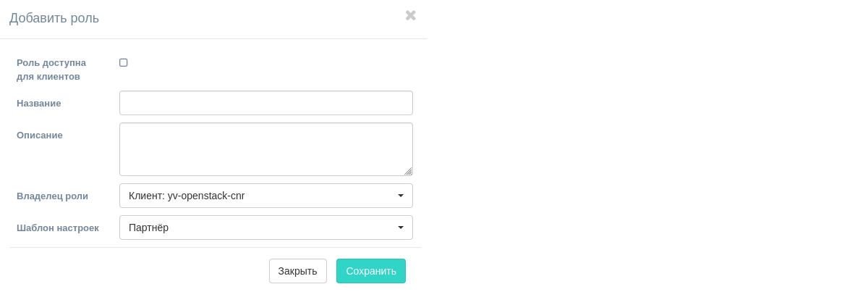This screenshot has width=868, height=292.
Task: Click the Название field label
Action: [38, 103]
